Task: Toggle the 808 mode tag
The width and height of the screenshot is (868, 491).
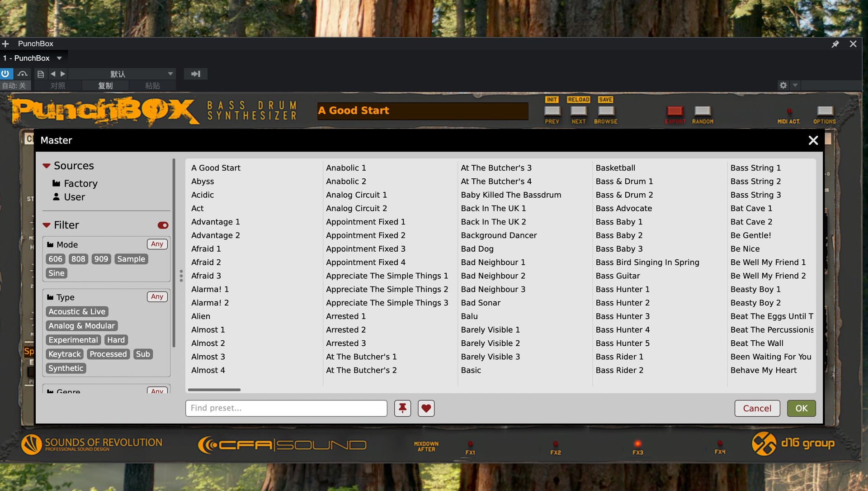Action: pyautogui.click(x=78, y=259)
